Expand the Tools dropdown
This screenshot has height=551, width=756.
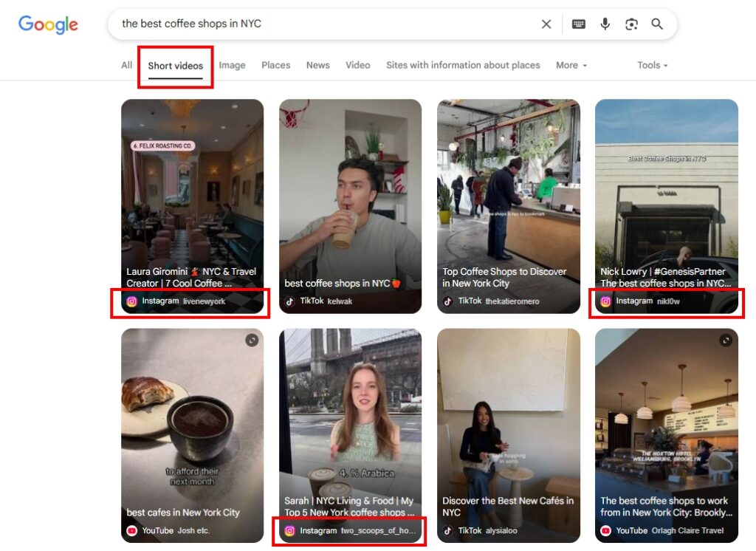[x=653, y=65]
